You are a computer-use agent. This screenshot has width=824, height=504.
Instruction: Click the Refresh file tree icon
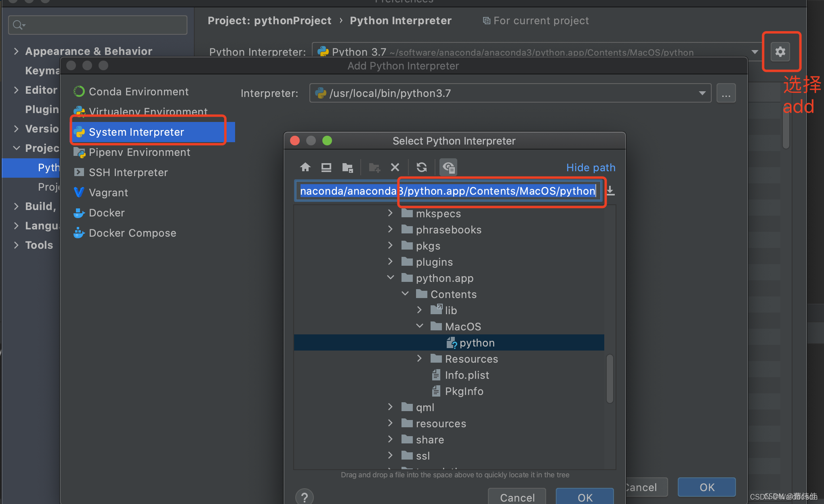422,167
